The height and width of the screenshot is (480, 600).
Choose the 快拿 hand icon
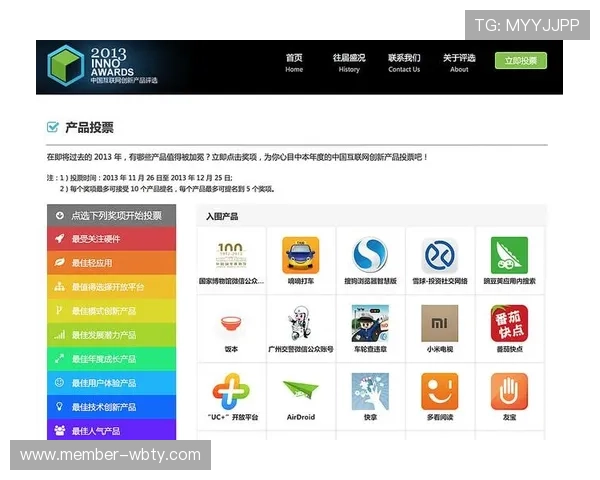coord(370,391)
